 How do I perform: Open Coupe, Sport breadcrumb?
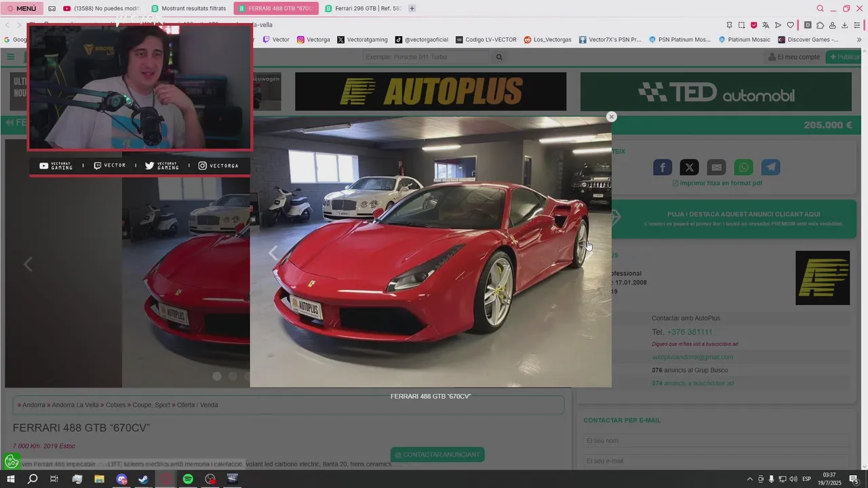[x=151, y=405]
